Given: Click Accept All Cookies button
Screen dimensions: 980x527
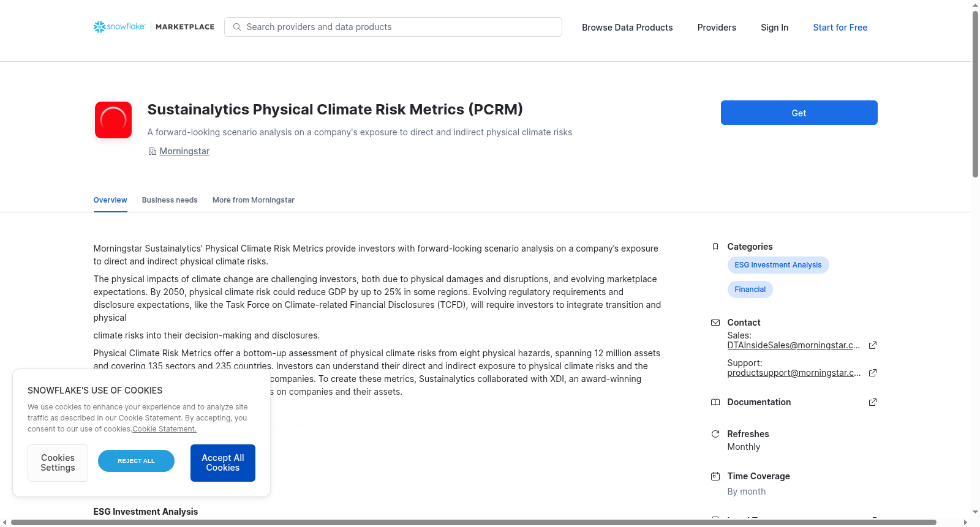Looking at the screenshot, I should (223, 463).
